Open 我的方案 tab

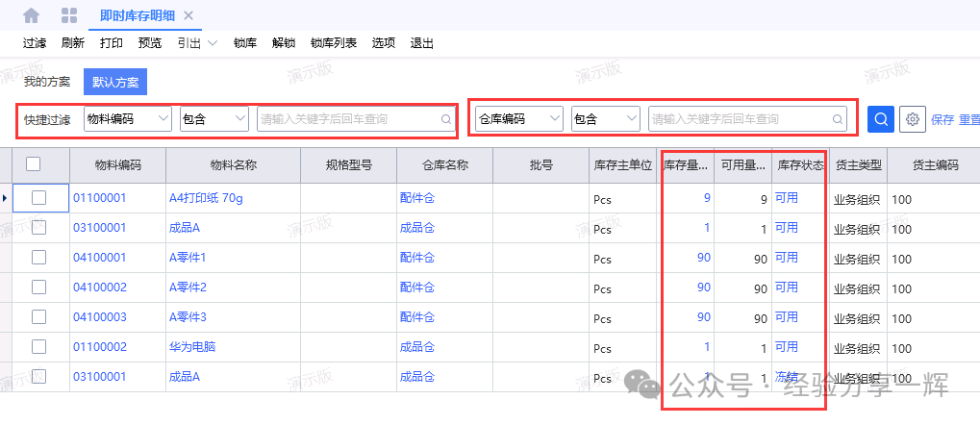click(47, 82)
